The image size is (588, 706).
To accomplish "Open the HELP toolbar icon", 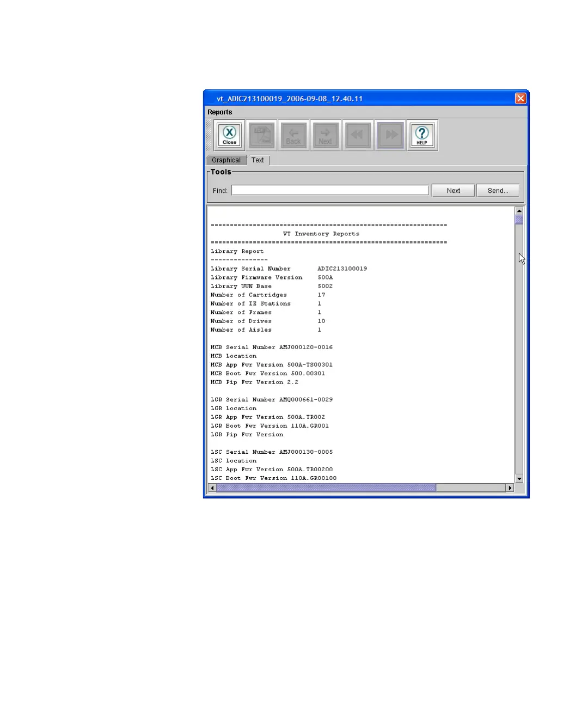I will (x=422, y=135).
